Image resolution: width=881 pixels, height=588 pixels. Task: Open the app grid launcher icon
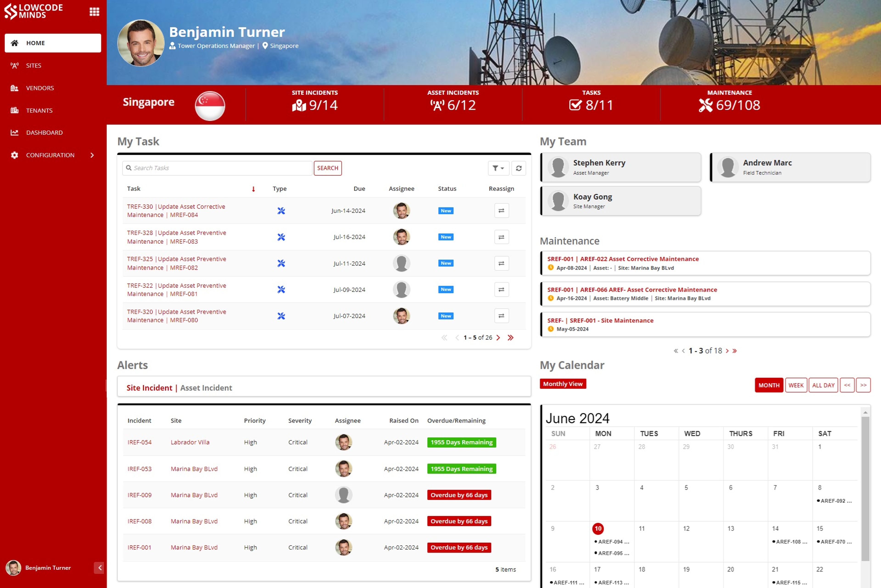[95, 12]
